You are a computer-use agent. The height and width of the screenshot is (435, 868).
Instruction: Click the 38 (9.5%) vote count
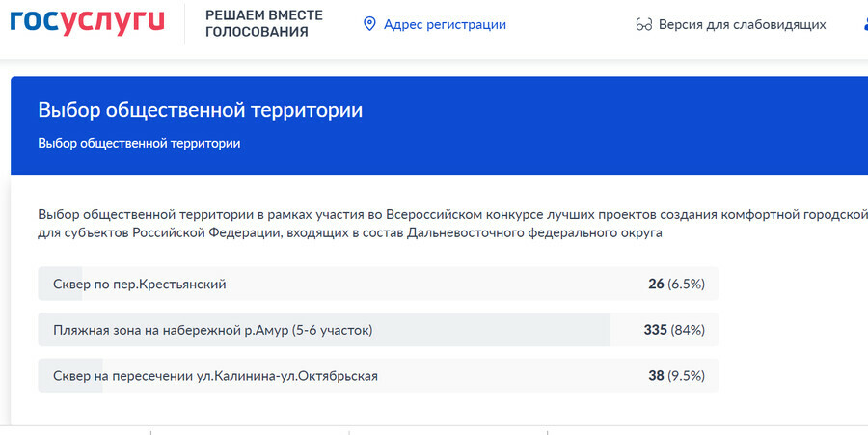click(676, 375)
